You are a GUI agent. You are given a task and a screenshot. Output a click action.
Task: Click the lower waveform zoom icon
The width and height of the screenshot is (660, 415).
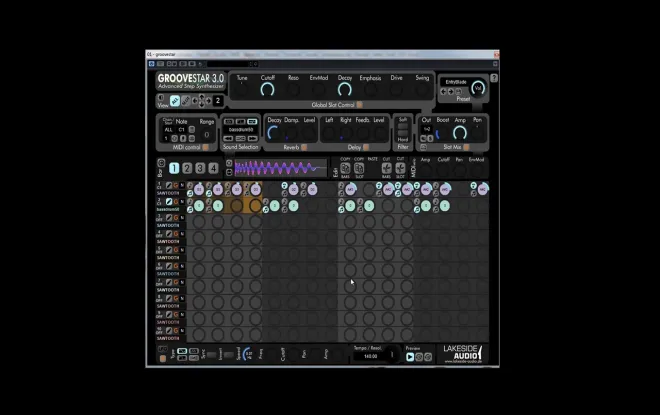coord(229,172)
